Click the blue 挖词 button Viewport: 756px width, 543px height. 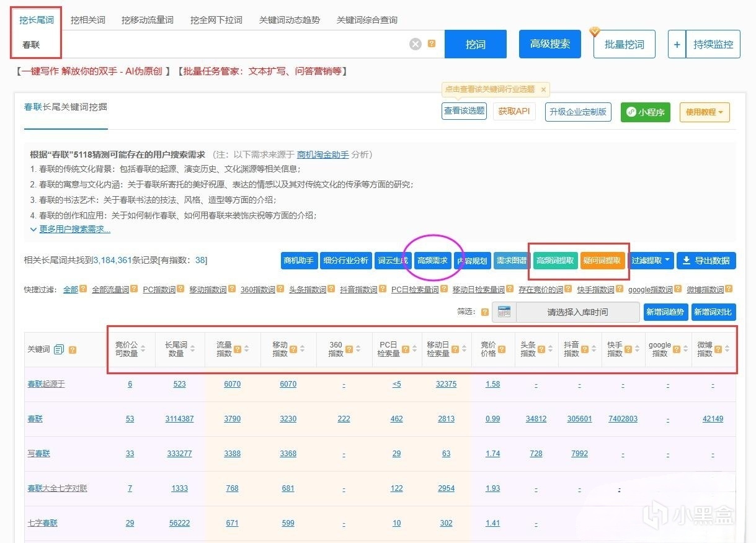pyautogui.click(x=476, y=44)
